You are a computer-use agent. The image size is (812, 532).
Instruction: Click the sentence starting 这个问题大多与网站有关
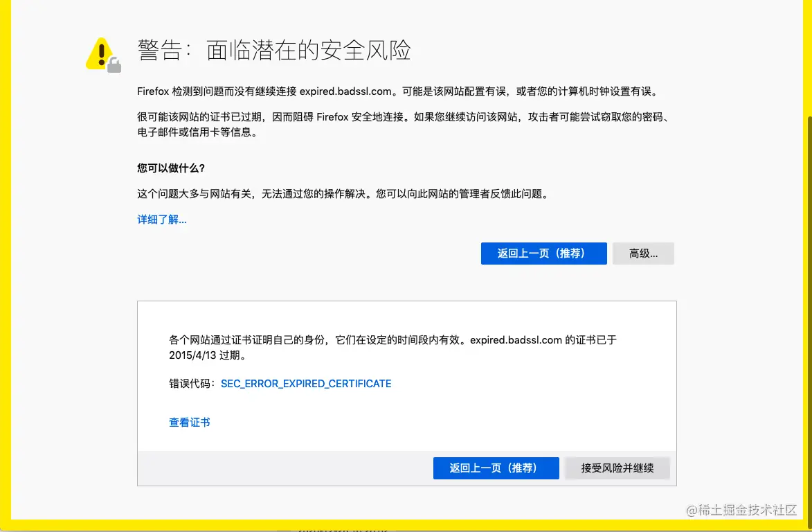coord(343,194)
